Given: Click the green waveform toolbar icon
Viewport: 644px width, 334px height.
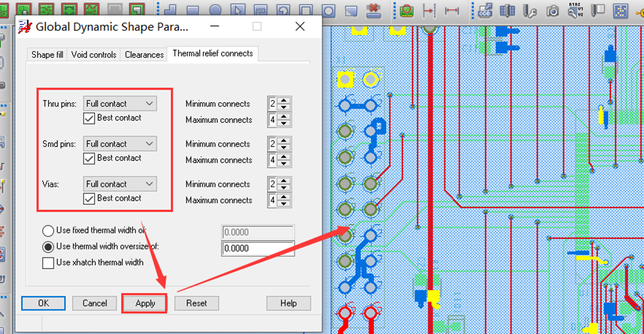Looking at the screenshot, I should tap(92, 9).
